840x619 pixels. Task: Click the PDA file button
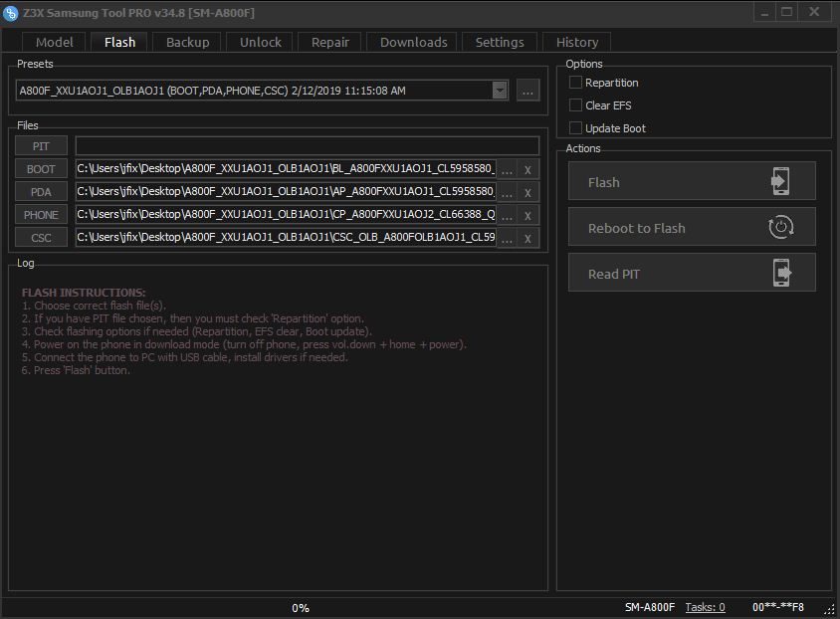(41, 192)
